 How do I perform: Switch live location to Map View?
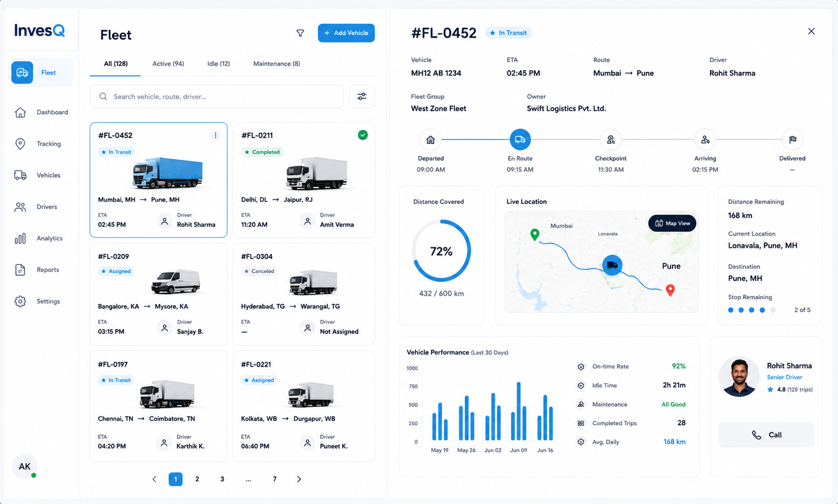[672, 223]
